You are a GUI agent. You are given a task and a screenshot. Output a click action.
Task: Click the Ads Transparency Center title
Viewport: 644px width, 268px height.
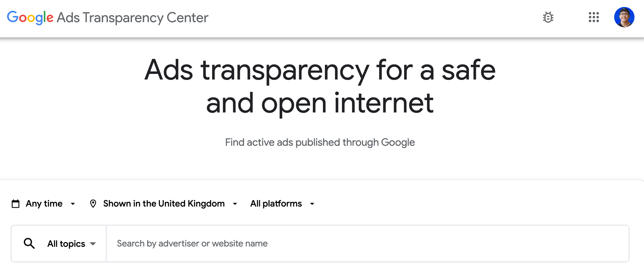pyautogui.click(x=132, y=18)
